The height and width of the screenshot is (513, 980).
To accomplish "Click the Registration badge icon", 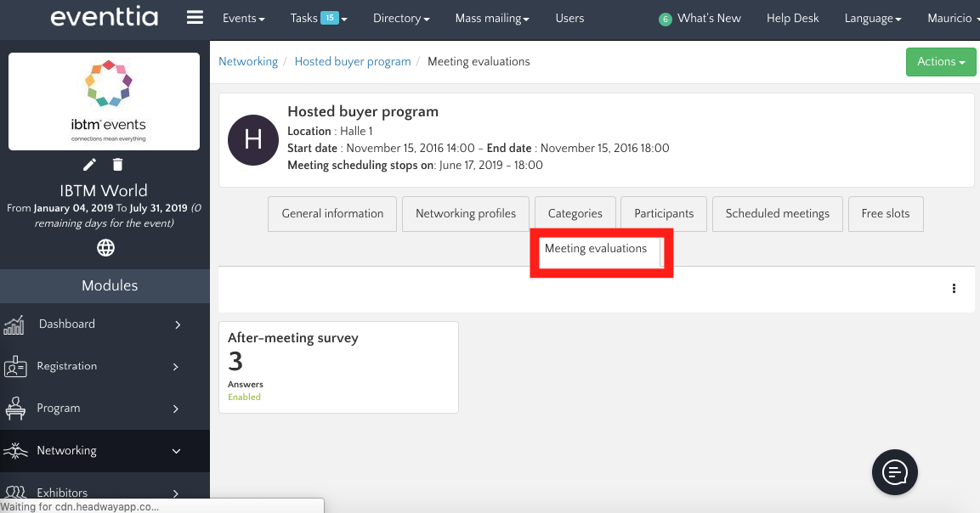I will pyautogui.click(x=15, y=367).
